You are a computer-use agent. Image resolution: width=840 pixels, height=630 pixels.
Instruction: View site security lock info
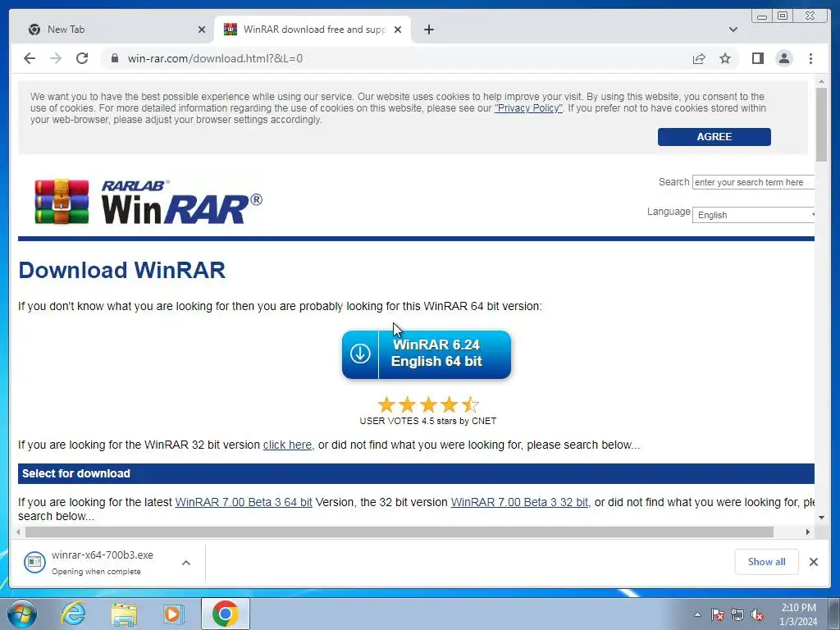[x=115, y=58]
